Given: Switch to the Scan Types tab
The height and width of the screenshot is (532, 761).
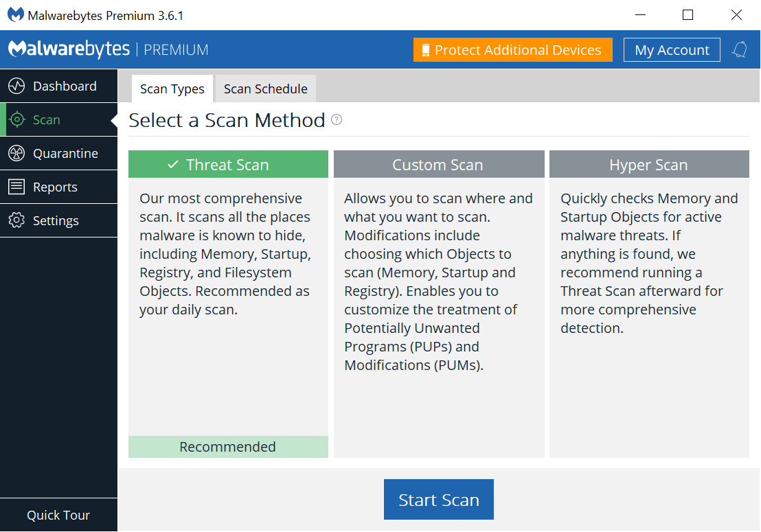Looking at the screenshot, I should tap(172, 89).
